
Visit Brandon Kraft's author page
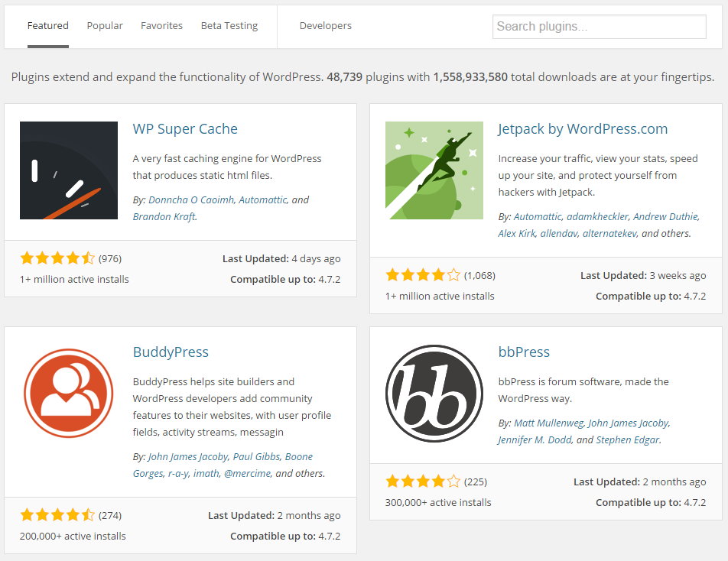pos(164,216)
